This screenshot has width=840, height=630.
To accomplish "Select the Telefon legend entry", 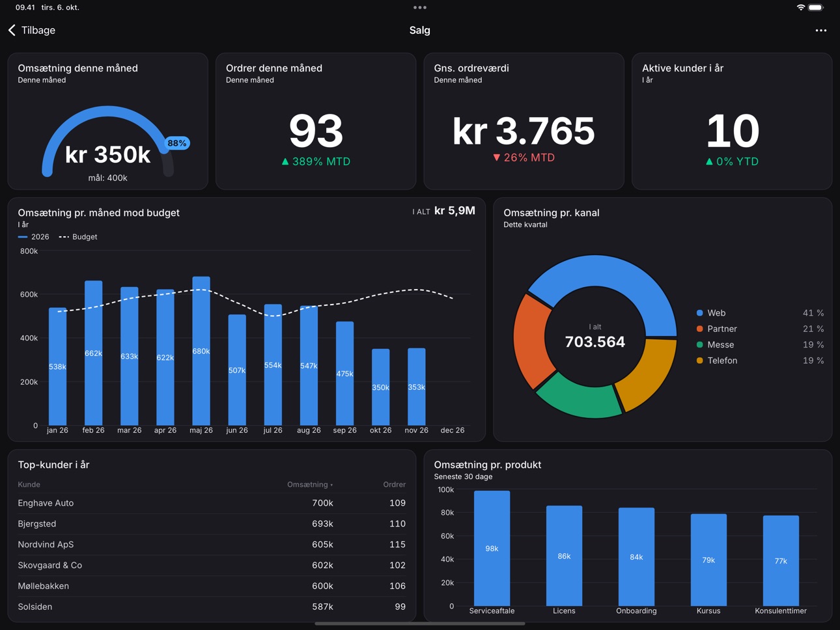I will click(x=760, y=361).
